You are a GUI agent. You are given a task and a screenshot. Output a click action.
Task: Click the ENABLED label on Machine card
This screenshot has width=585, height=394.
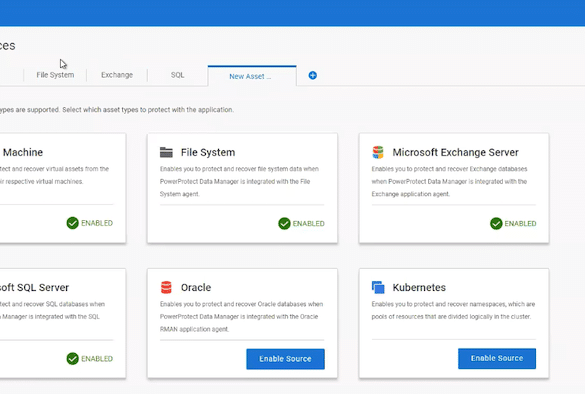tap(97, 223)
